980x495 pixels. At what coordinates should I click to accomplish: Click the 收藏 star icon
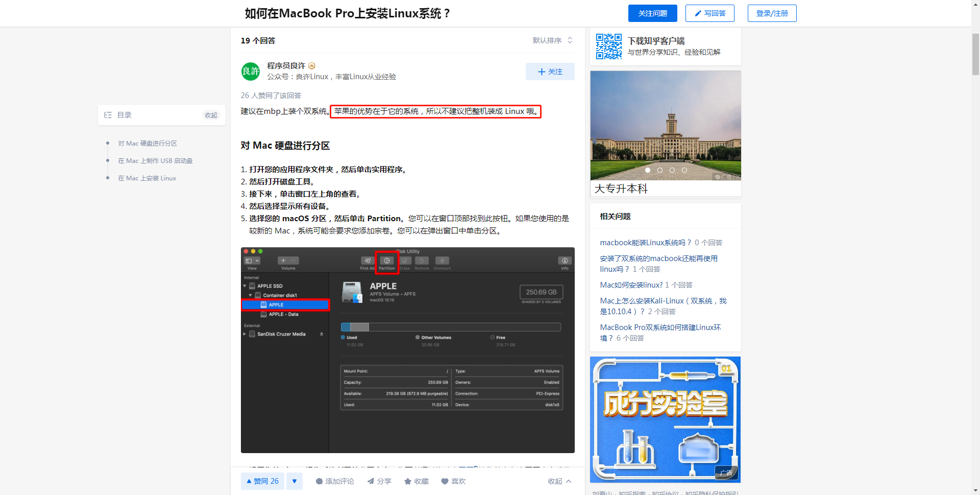(408, 481)
